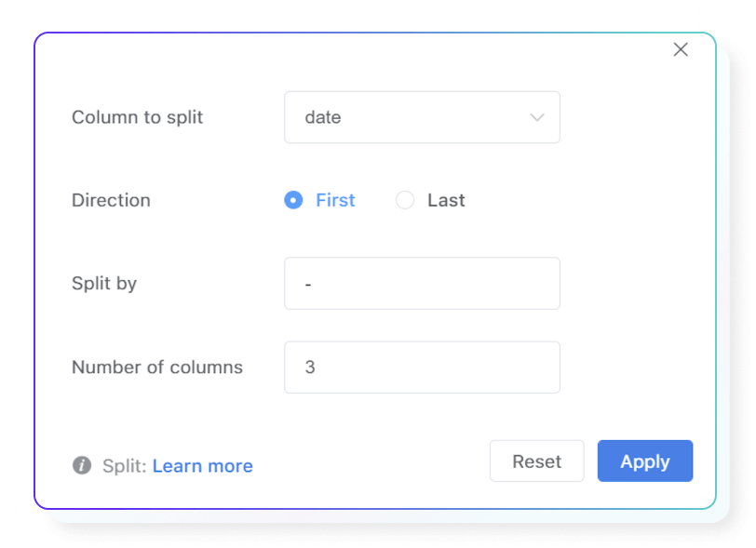Click the 'Number of columns' label
This screenshot has width=756, height=548.
[x=157, y=368]
